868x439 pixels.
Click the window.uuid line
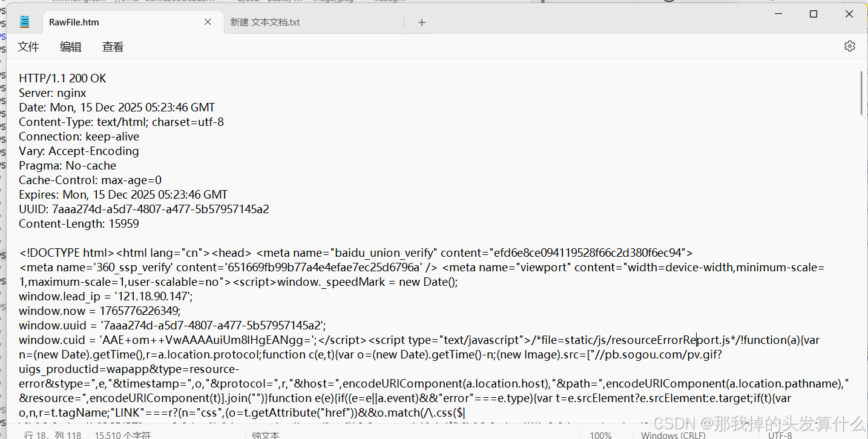[173, 325]
